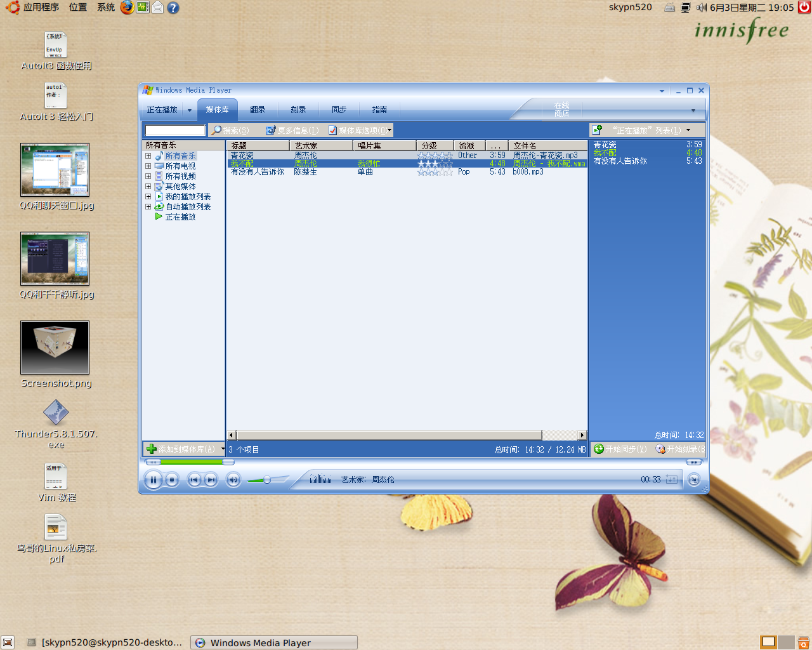
Task: Open the volume icon in top panel
Action: pyautogui.click(x=701, y=8)
